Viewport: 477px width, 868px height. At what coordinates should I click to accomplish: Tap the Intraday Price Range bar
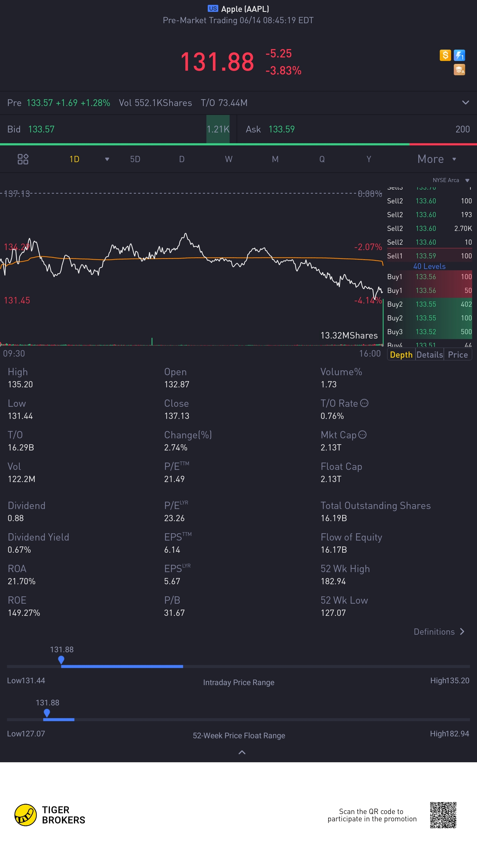238,667
